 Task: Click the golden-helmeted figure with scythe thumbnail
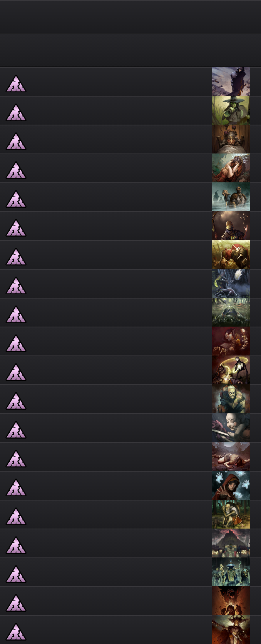coord(231,226)
